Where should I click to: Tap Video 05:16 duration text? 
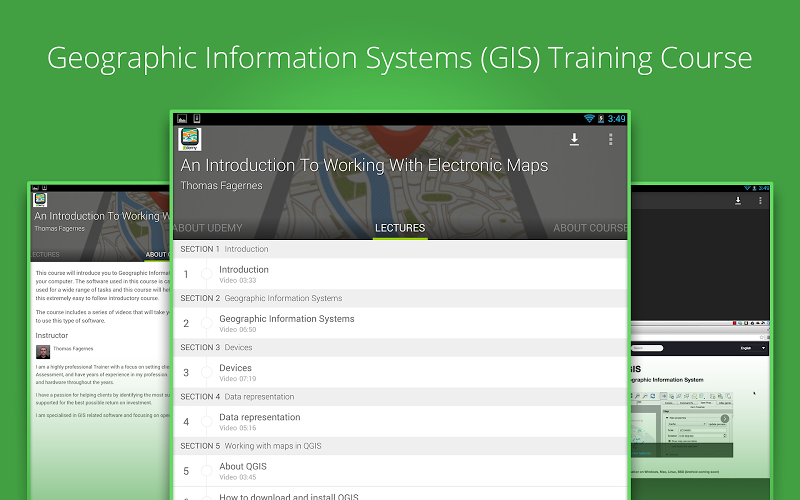coord(238,428)
